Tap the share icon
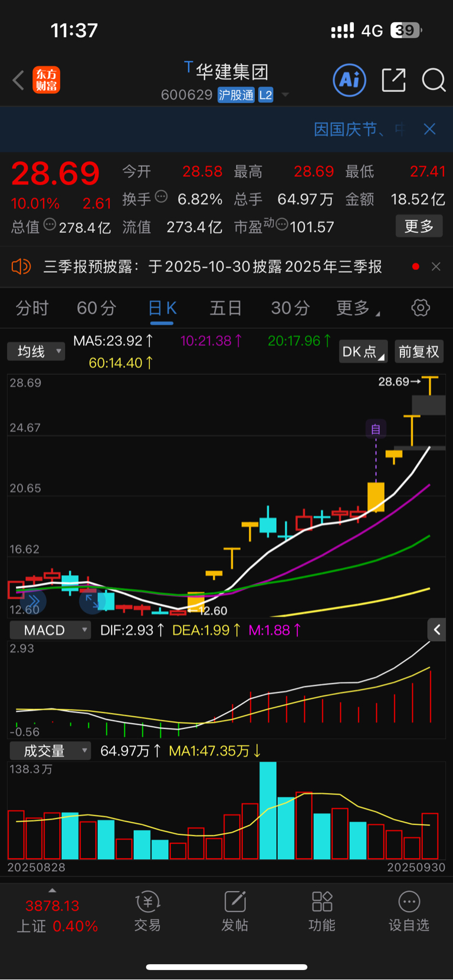This screenshot has width=453, height=980. pyautogui.click(x=393, y=80)
